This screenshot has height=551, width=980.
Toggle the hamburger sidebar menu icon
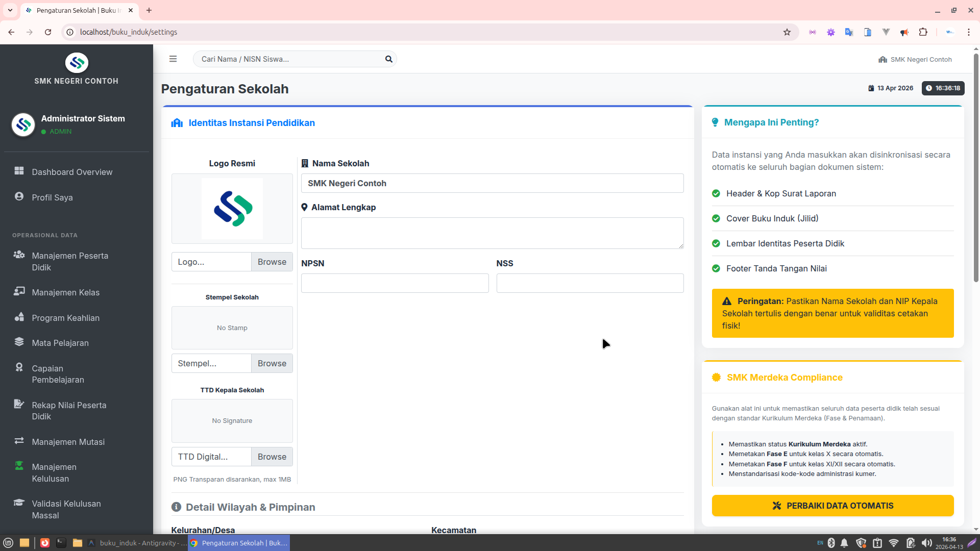tap(173, 59)
